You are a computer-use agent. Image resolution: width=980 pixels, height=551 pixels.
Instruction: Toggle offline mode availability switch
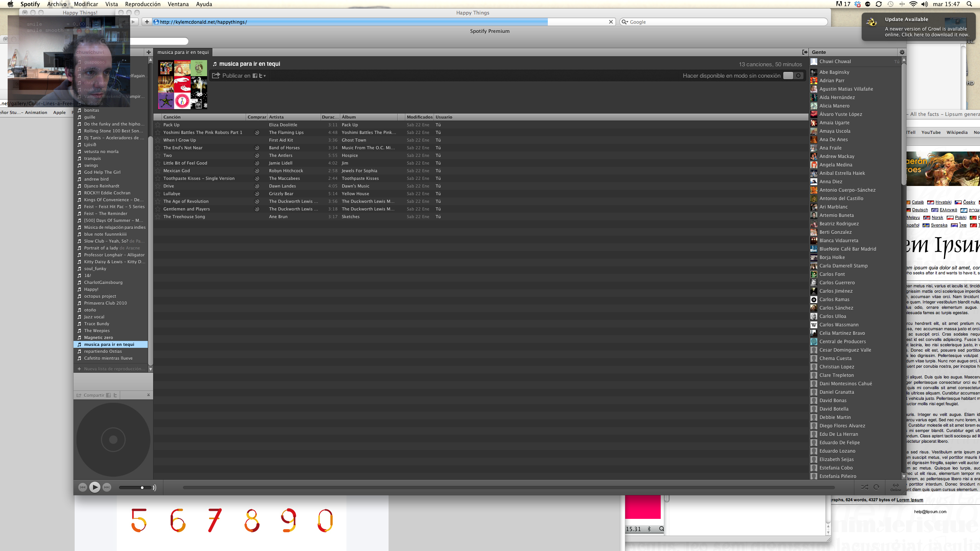click(x=792, y=76)
